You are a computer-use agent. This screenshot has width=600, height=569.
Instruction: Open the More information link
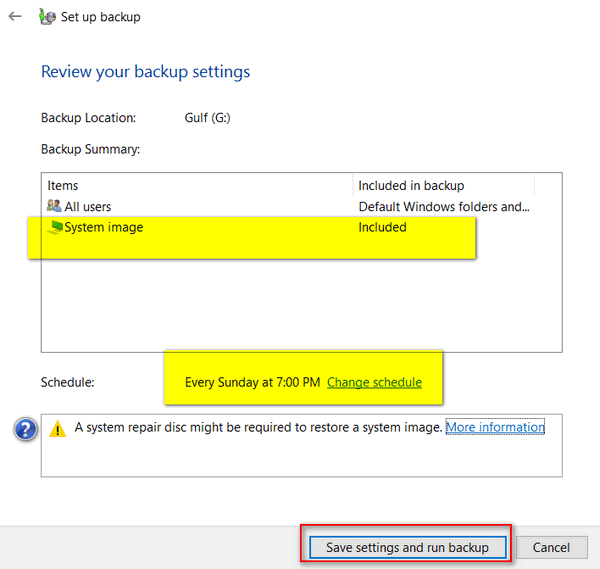[495, 427]
